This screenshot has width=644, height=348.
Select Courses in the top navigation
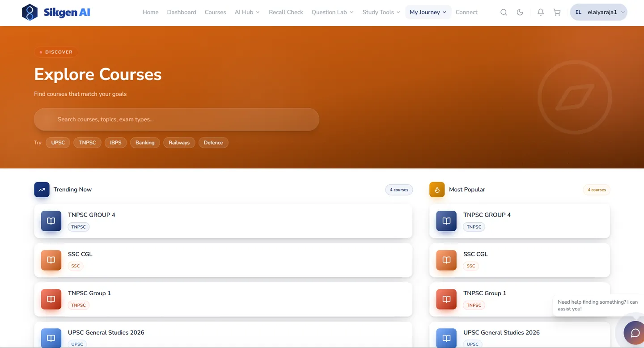[215, 13]
